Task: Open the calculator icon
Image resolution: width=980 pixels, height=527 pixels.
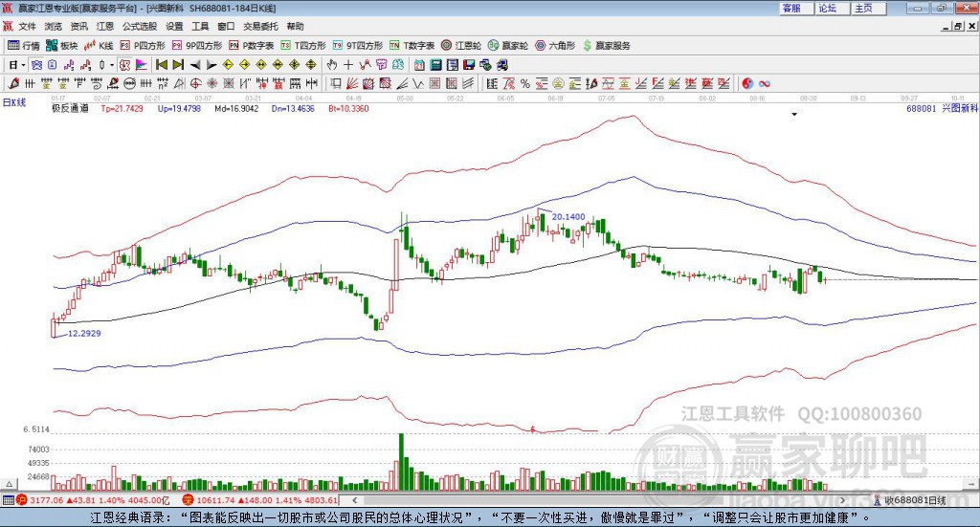Action: coord(436,65)
